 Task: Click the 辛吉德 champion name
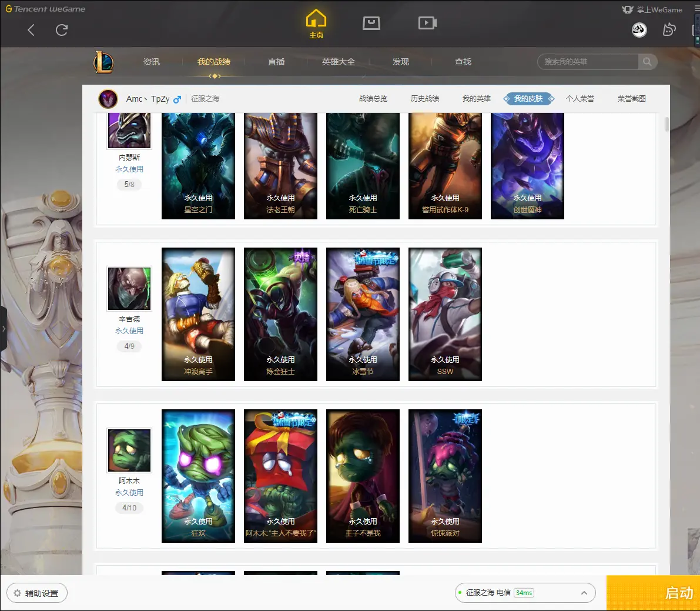129,319
